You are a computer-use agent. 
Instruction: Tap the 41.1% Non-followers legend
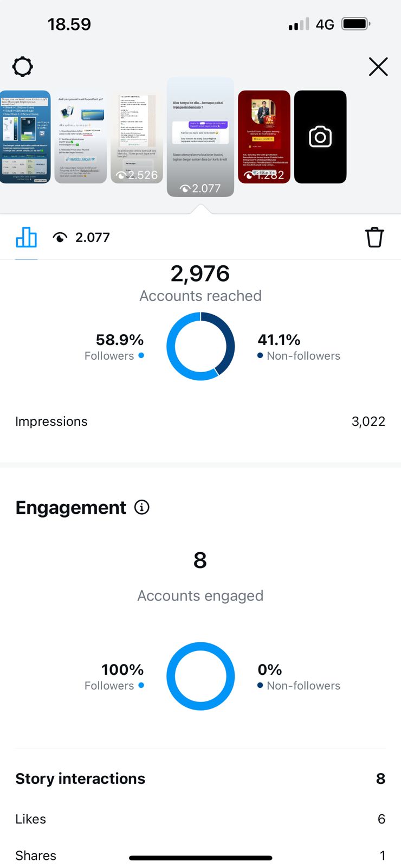[298, 347]
